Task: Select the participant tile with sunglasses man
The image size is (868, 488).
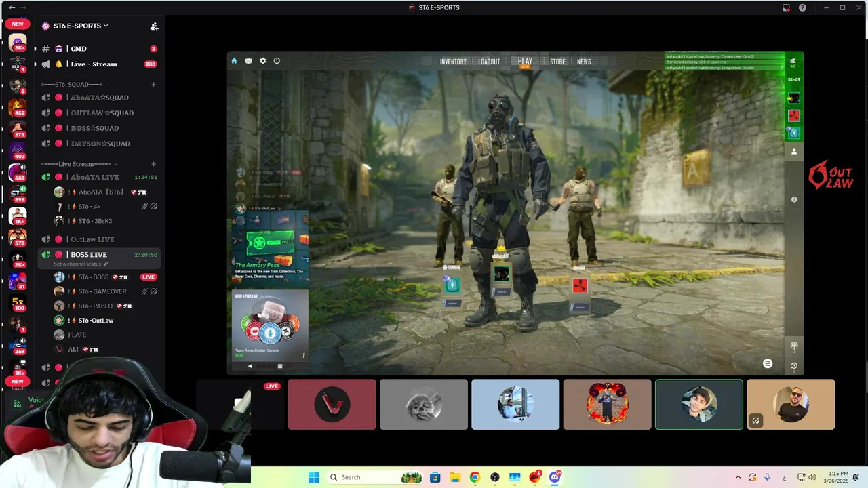Action: [x=791, y=405]
